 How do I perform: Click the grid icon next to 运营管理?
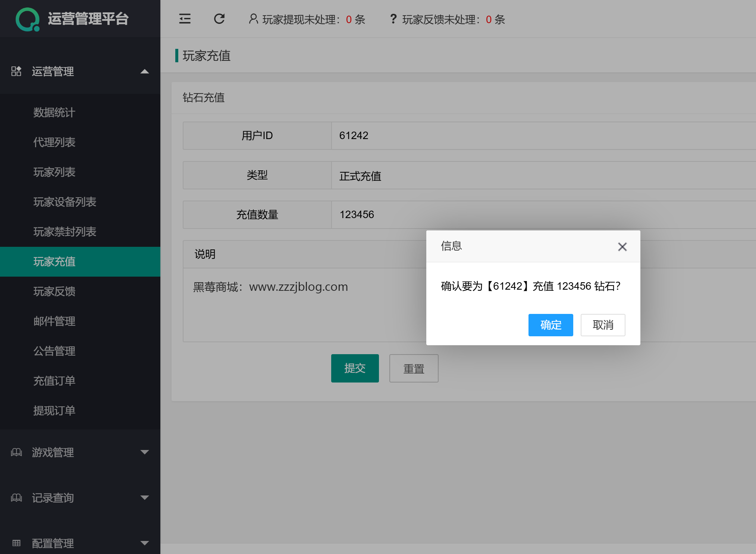pyautogui.click(x=16, y=72)
